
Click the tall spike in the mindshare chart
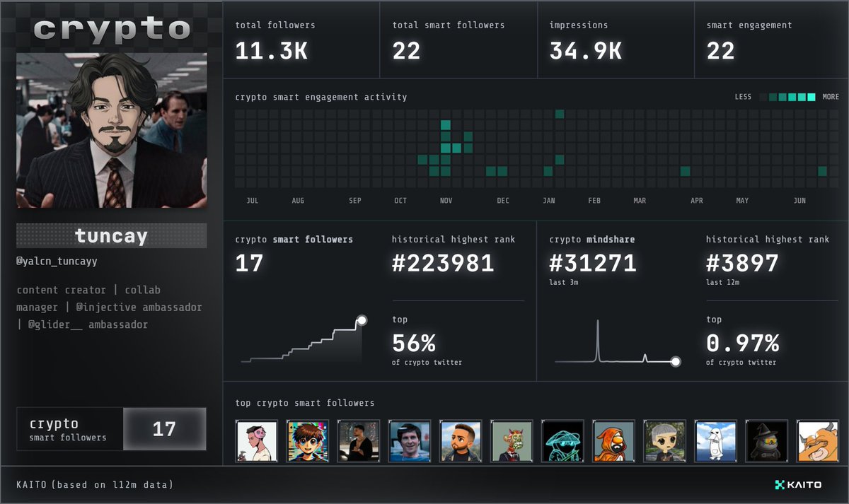pyautogui.click(x=598, y=341)
